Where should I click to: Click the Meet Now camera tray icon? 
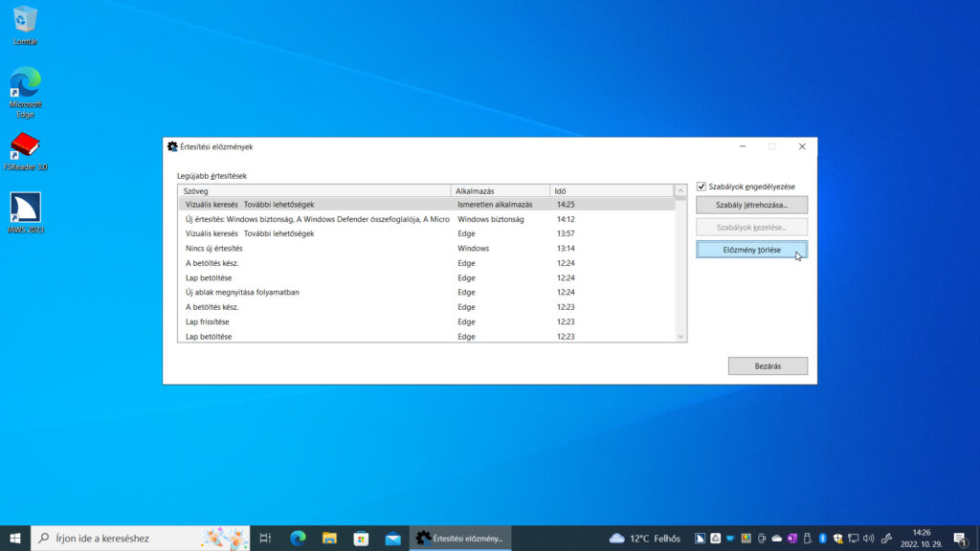[x=761, y=538]
